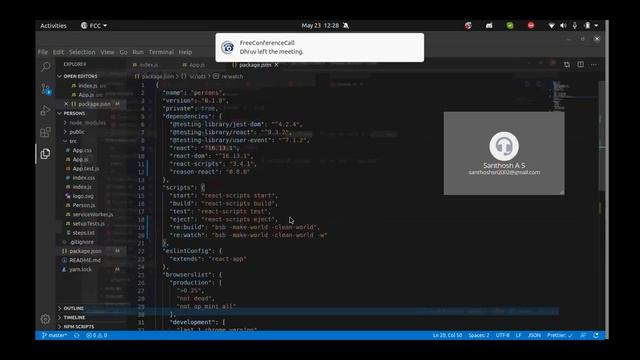This screenshot has height=360, width=640.
Task: Open the Run and Debug view
Action: click(x=46, y=111)
